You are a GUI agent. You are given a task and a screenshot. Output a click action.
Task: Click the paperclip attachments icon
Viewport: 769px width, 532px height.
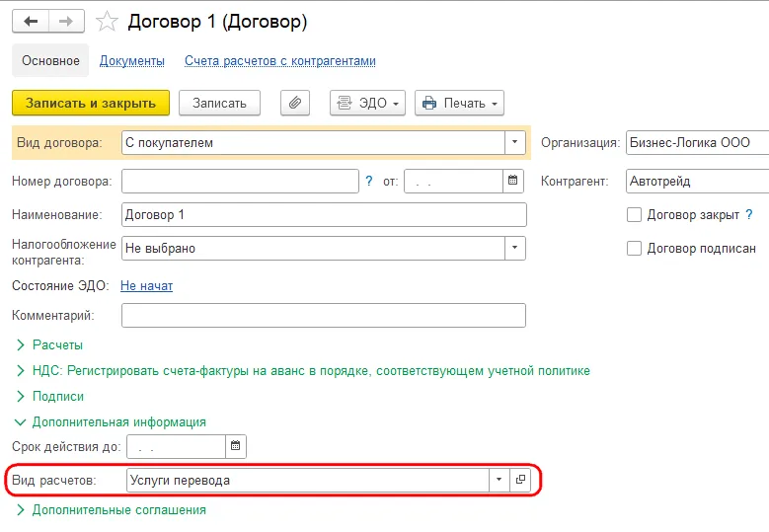click(x=295, y=103)
